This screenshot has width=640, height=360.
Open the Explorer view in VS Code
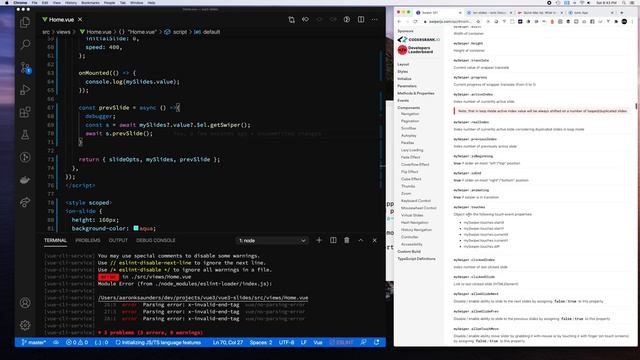pos(25,22)
